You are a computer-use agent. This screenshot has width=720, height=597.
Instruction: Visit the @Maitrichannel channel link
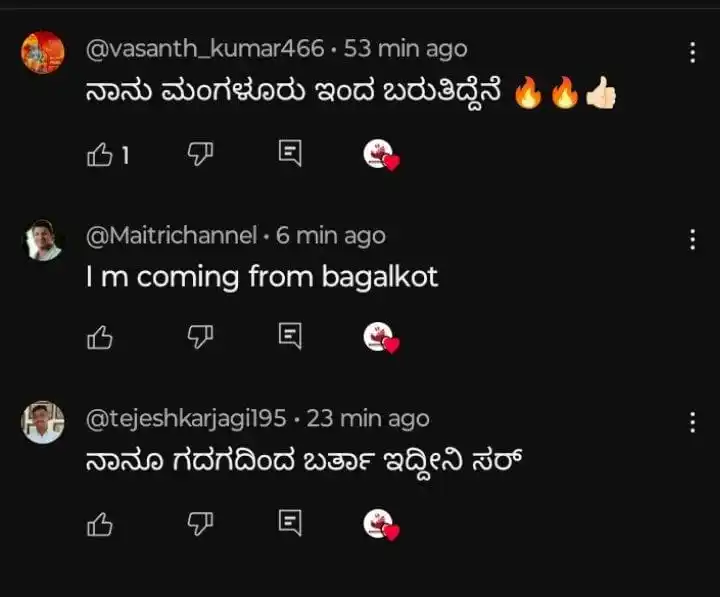click(171, 236)
